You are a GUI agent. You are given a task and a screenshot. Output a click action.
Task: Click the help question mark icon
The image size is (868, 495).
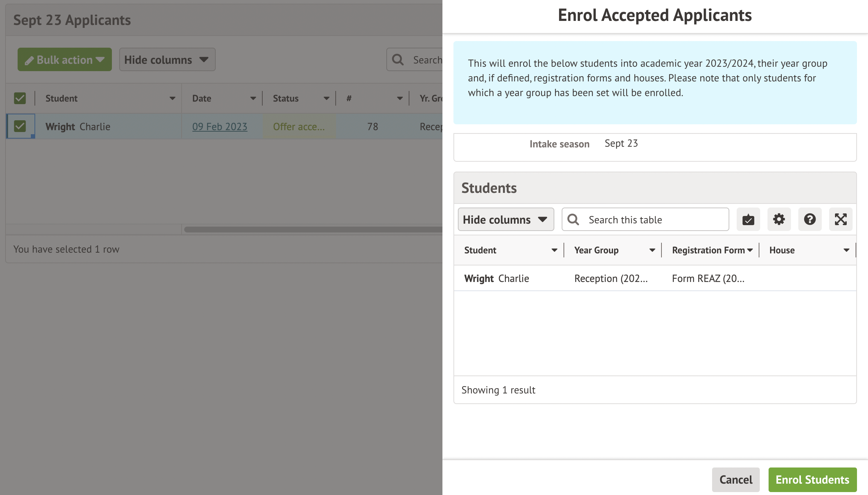pos(810,220)
